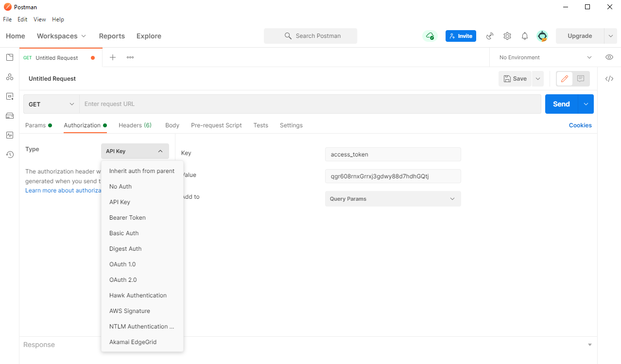Viewport: 621px width, 364px height.
Task: Open the Cookies manager link
Action: [x=580, y=125]
